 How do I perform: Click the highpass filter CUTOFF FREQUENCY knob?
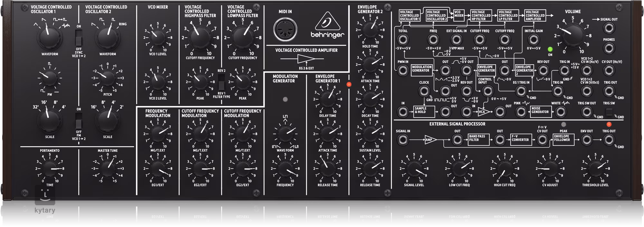tap(200, 38)
